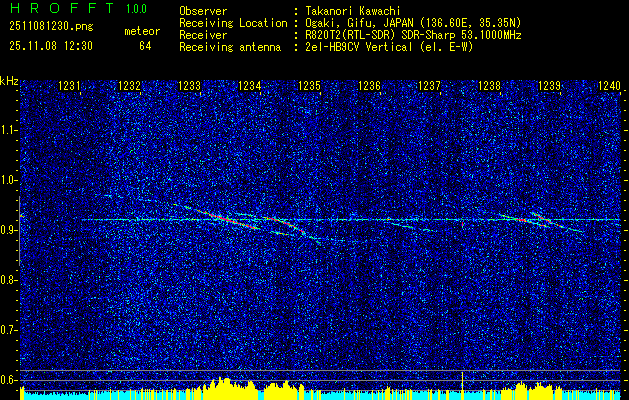Click the 1240 time marker
The width and height of the screenshot is (629, 400).
(609, 86)
